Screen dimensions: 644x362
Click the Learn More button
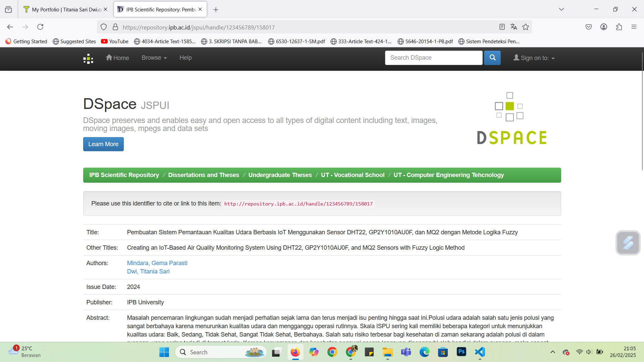pyautogui.click(x=103, y=144)
